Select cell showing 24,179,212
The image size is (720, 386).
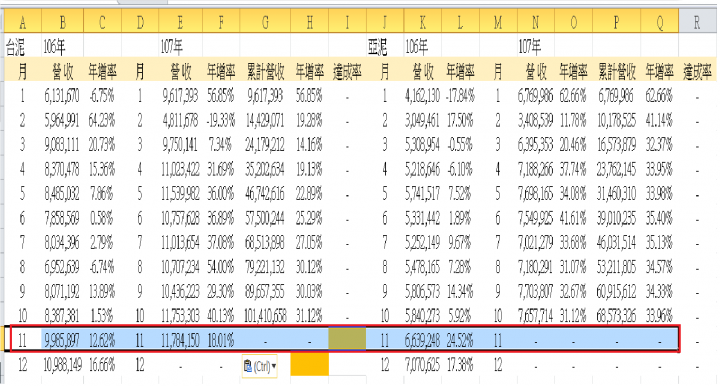[x=265, y=145]
